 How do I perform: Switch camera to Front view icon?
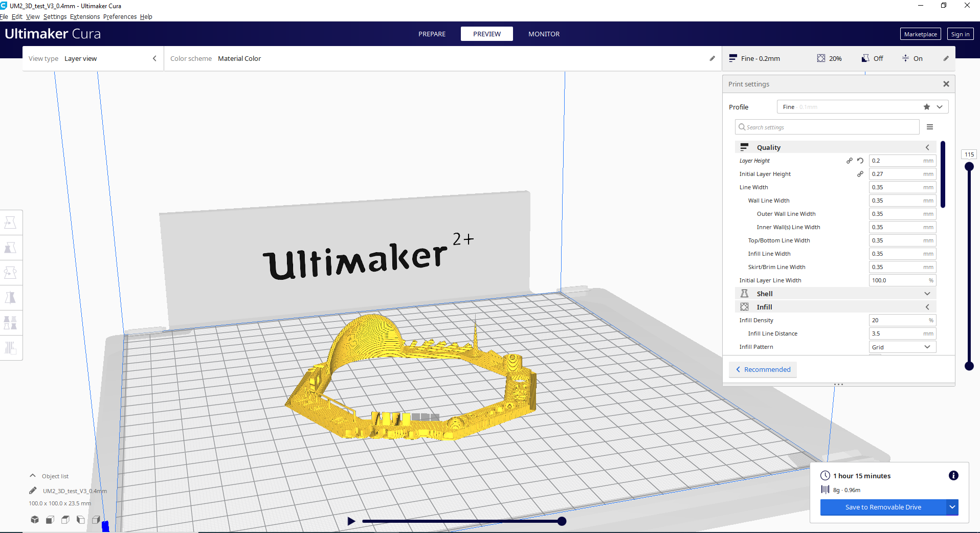pos(50,520)
